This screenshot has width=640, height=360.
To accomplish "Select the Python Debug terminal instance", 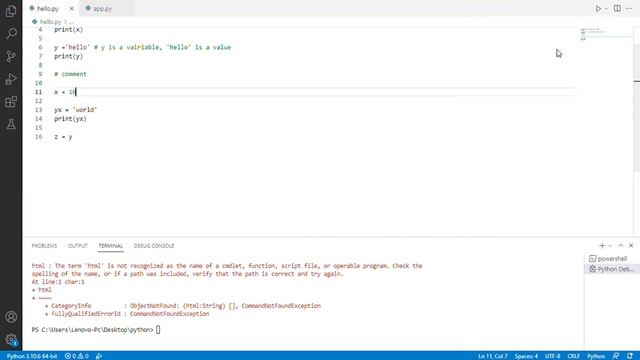I will click(x=612, y=269).
